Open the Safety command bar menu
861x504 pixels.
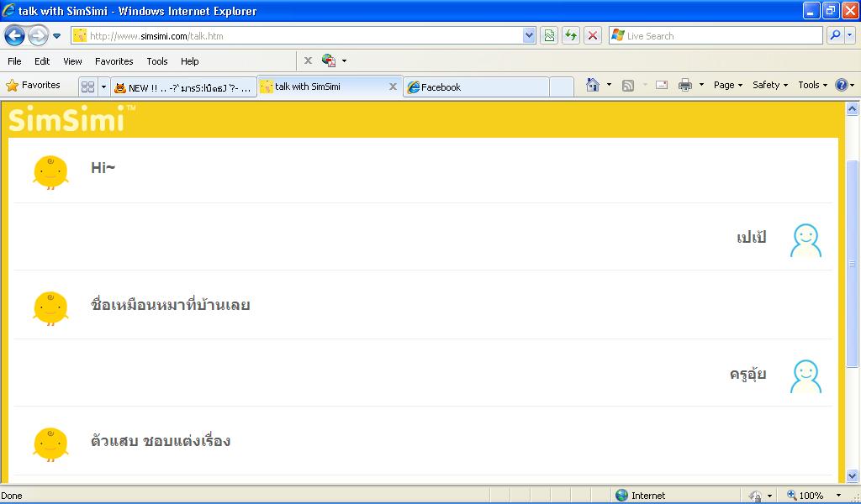(770, 85)
